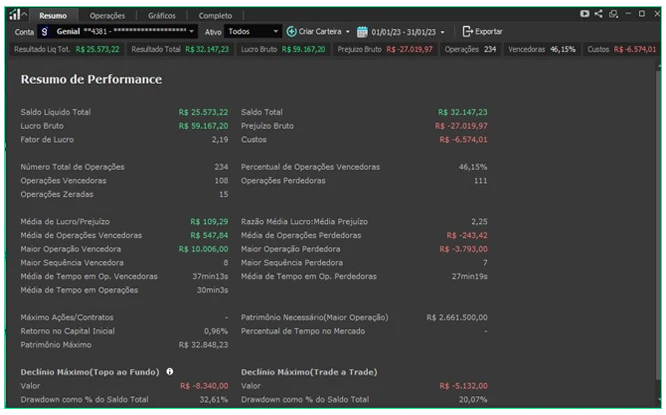Click the Média de Tempo em Op. Perdedoras value 27min19s

click(x=469, y=277)
